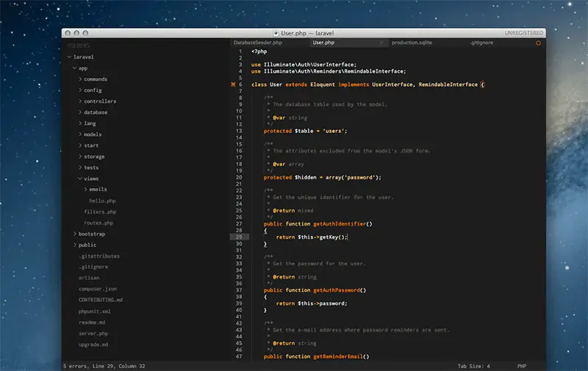Open filters.php in the sidebar

tap(100, 212)
